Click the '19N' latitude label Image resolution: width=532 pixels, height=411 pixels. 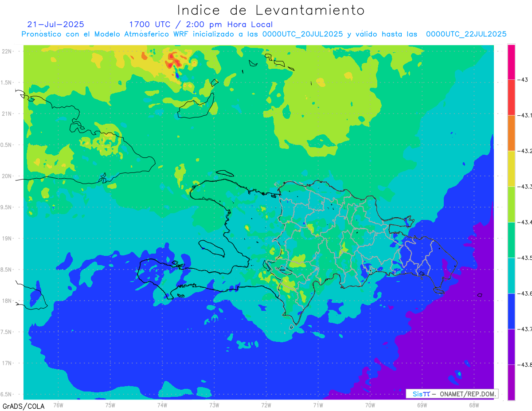(x=7, y=238)
